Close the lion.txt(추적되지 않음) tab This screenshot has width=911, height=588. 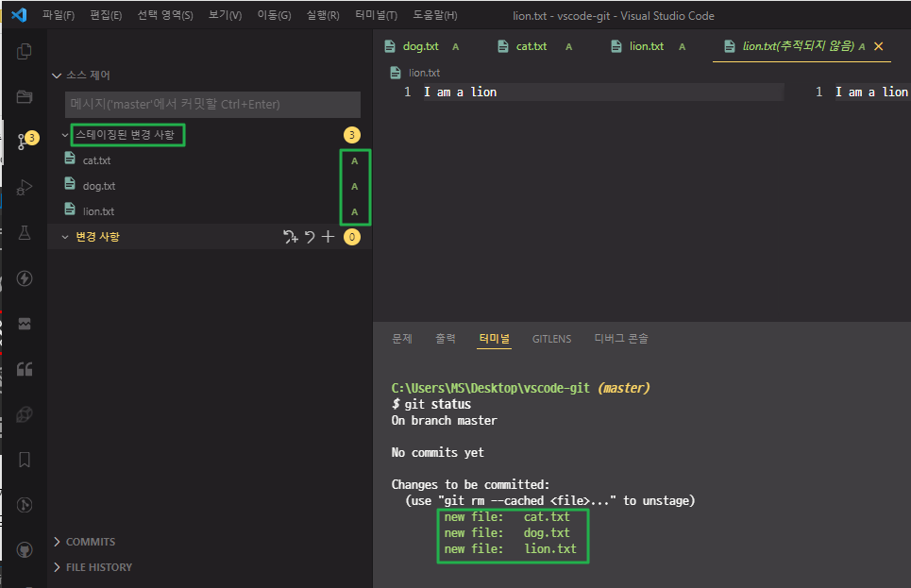(879, 46)
